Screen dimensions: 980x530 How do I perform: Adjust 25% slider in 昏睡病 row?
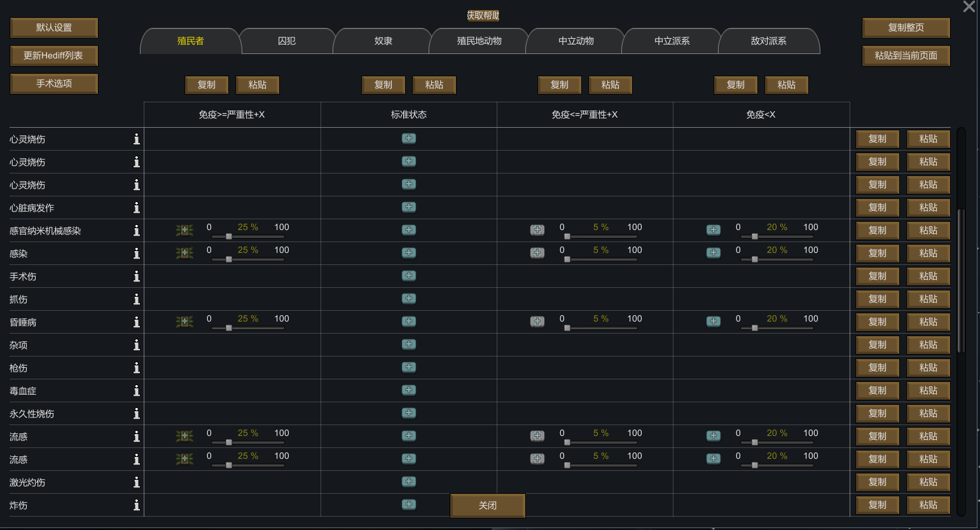pyautogui.click(x=248, y=328)
